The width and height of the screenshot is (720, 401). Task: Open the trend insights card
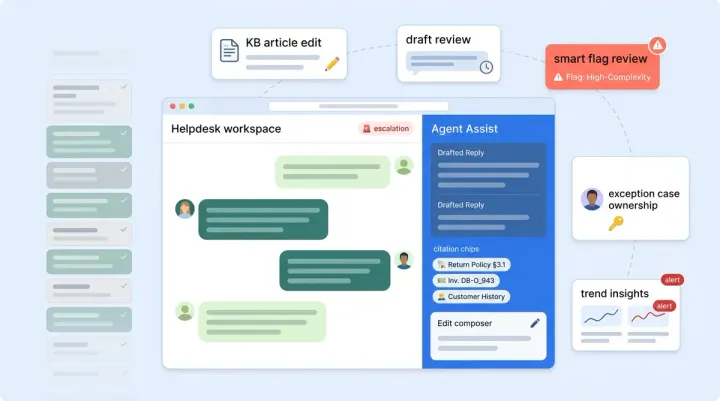pos(626,315)
